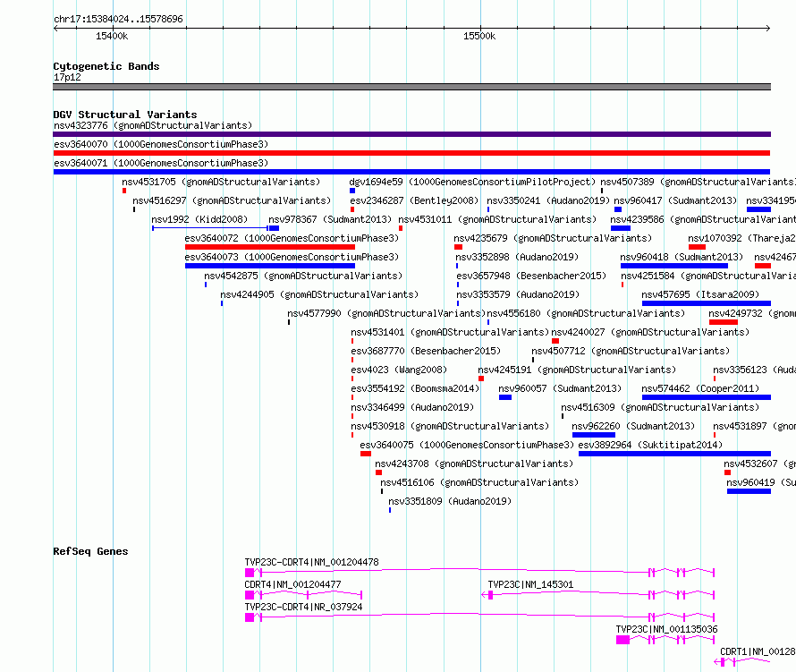Click the esv2346287 (Bentley2008) label
This screenshot has height=672, width=796.
pos(414,200)
